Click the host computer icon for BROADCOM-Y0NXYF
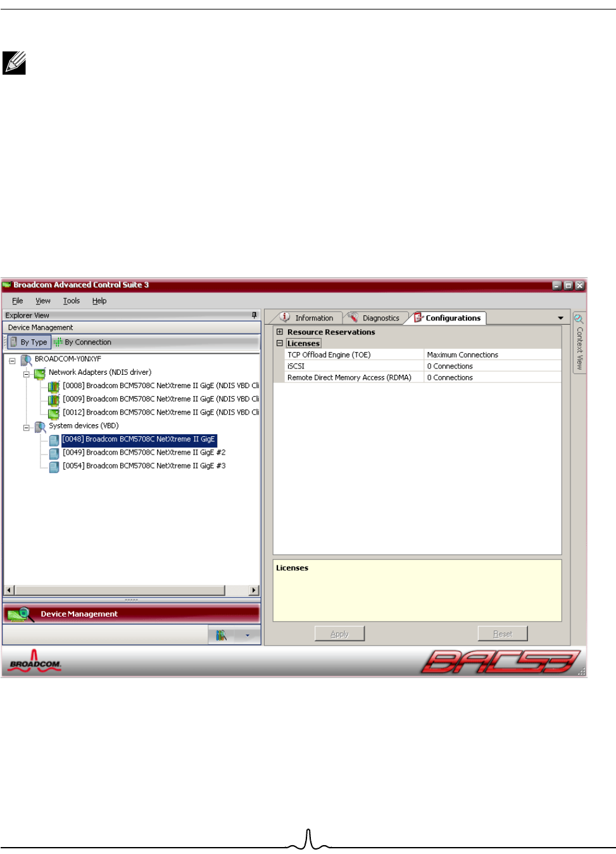Image resolution: width=616 pixels, height=854 pixels. (26, 360)
